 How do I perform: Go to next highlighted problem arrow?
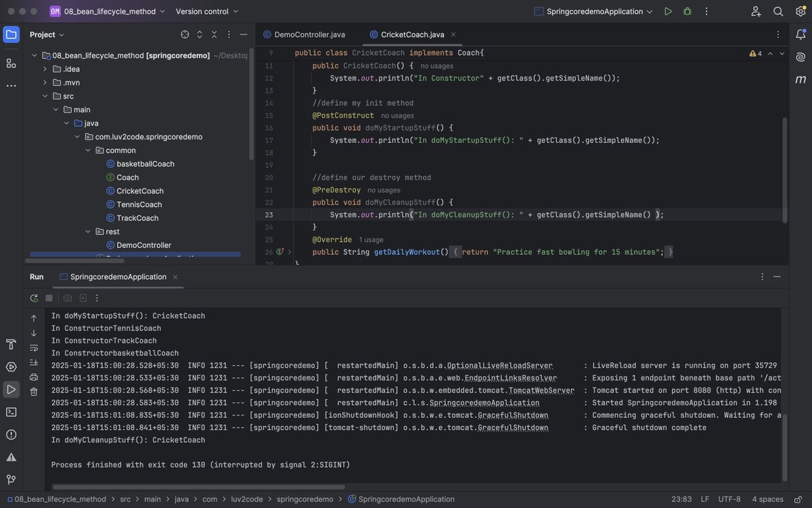782,54
